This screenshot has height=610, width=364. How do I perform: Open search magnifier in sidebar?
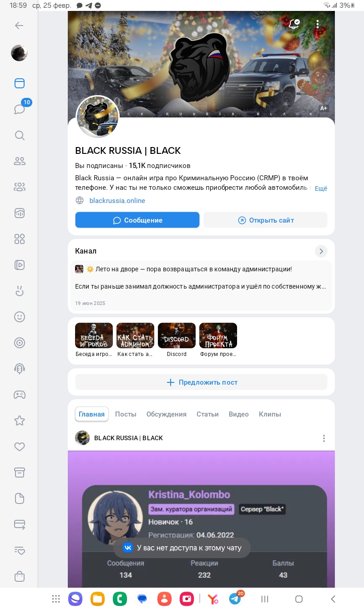[19, 135]
